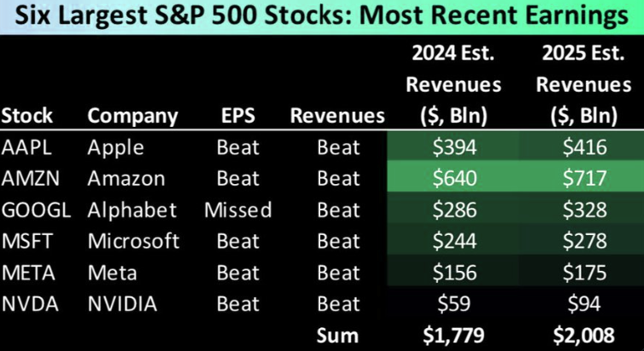This screenshot has height=351, width=644.
Task: Select the $1,779 sum total
Action: tap(453, 335)
